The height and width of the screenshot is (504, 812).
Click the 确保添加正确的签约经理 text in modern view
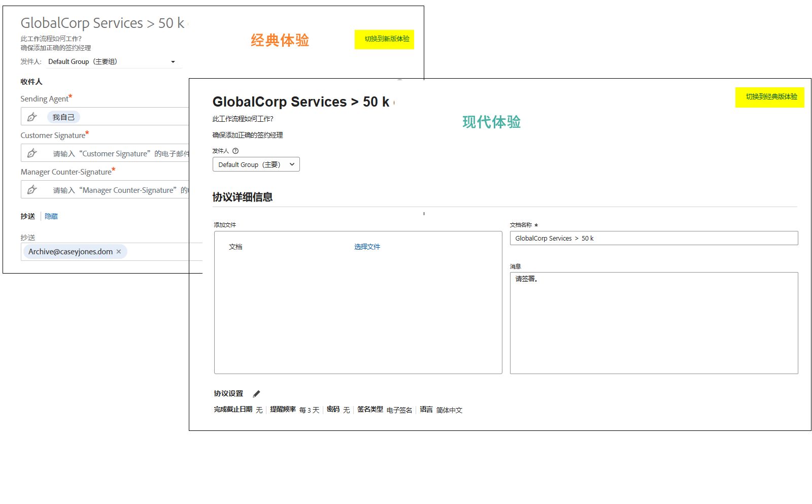click(248, 135)
